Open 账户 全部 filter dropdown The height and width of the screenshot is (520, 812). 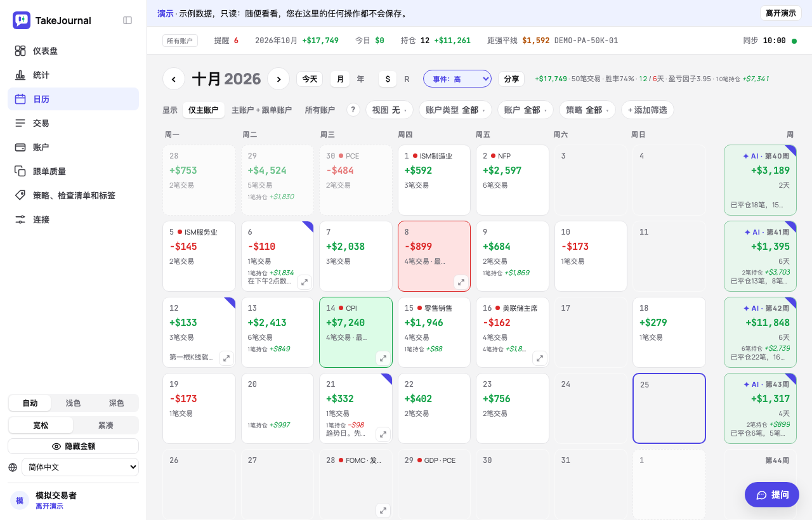[x=525, y=110]
